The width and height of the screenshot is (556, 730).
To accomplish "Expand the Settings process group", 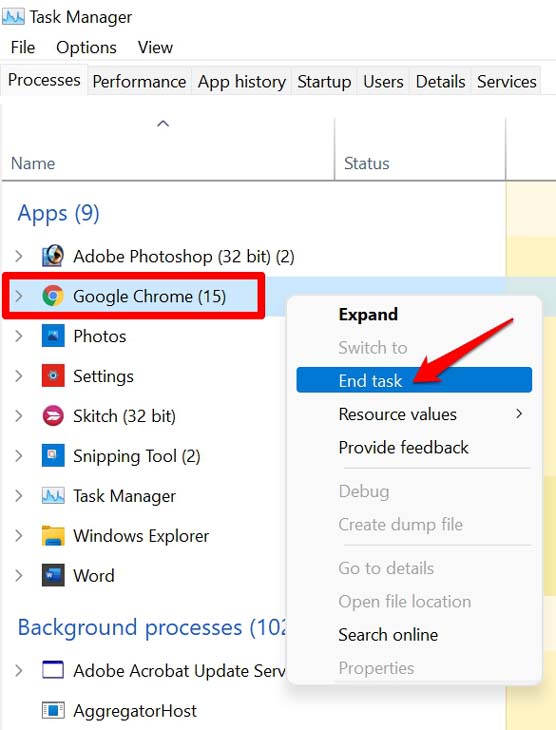I will [x=19, y=376].
